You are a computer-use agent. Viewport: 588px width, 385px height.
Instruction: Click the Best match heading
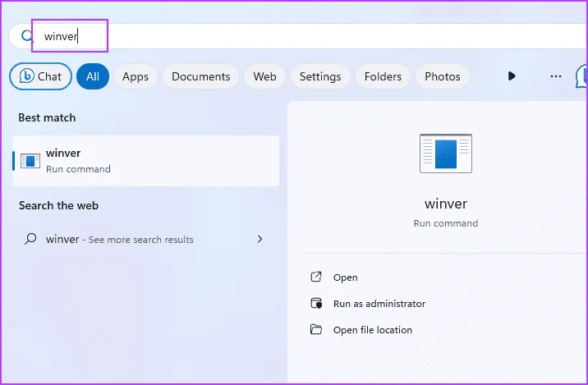47,117
